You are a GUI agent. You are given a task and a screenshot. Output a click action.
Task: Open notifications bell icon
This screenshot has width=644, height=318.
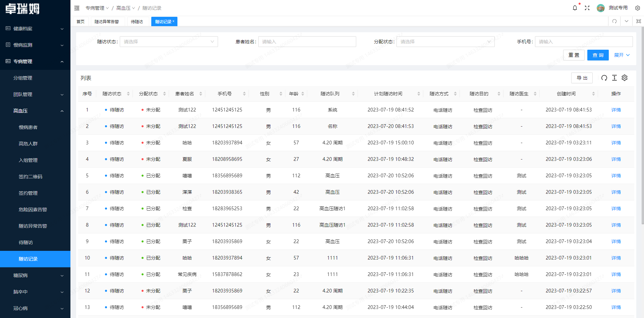tap(575, 8)
